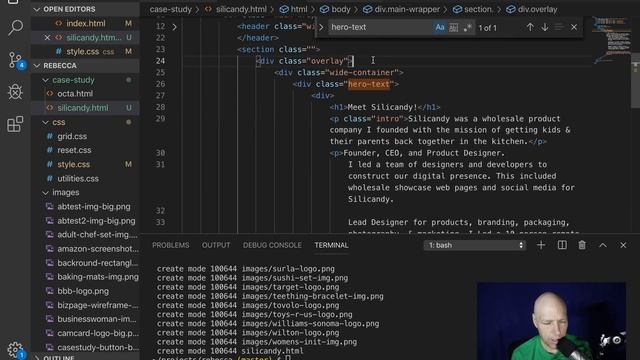
Task: Go to next find match
Action: 544,27
